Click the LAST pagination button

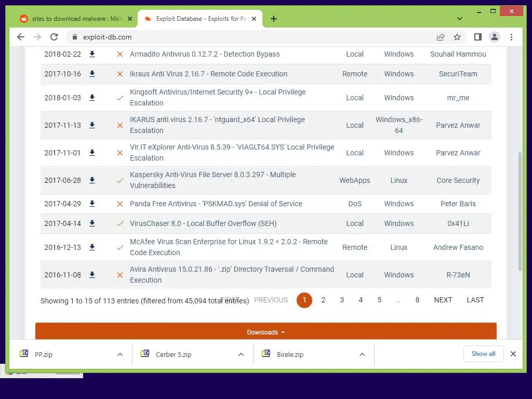pos(475,300)
